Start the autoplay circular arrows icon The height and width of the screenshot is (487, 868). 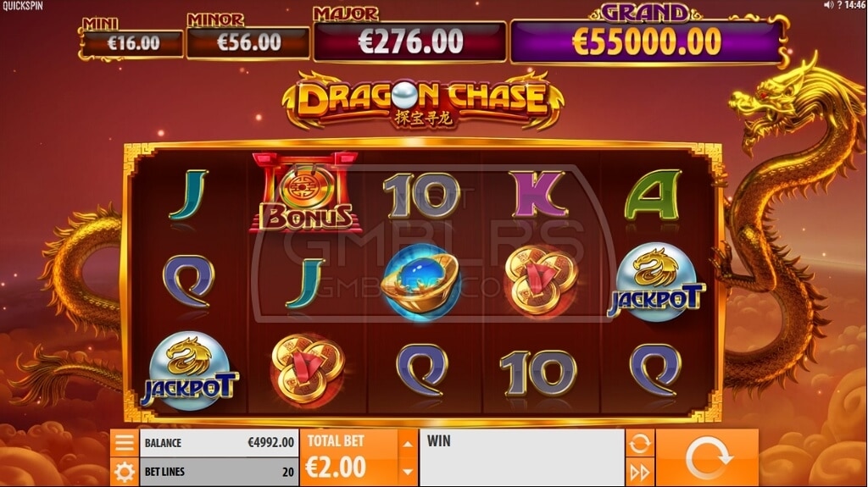640,443
